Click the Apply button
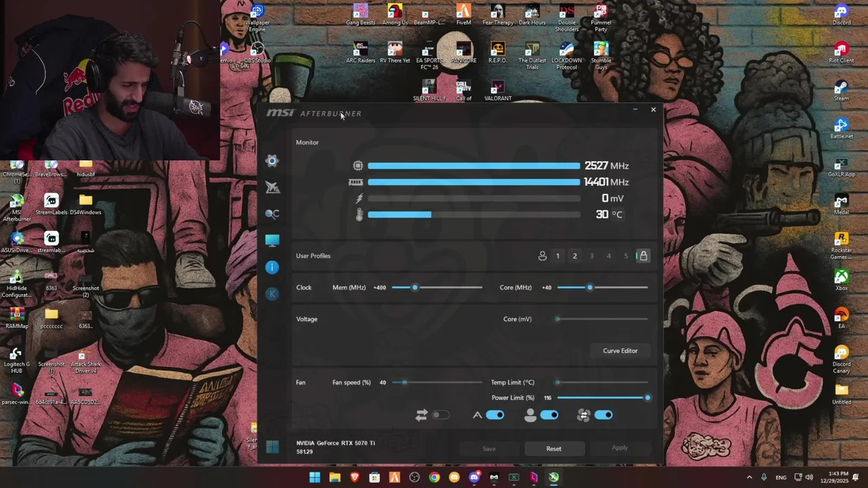Screen dimensions: 868x488 click(620, 448)
